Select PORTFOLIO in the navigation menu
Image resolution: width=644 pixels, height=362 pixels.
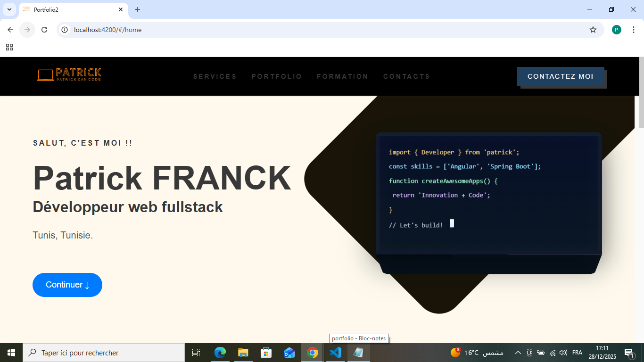[277, 76]
